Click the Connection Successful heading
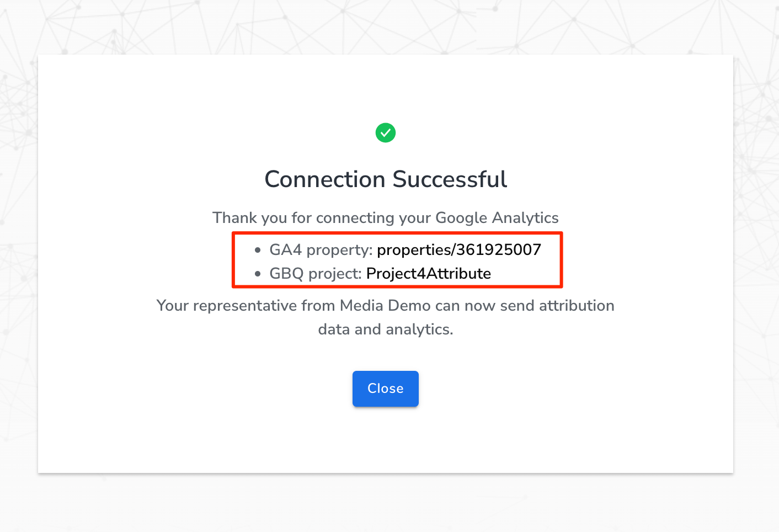The width and height of the screenshot is (779, 532). tap(386, 179)
